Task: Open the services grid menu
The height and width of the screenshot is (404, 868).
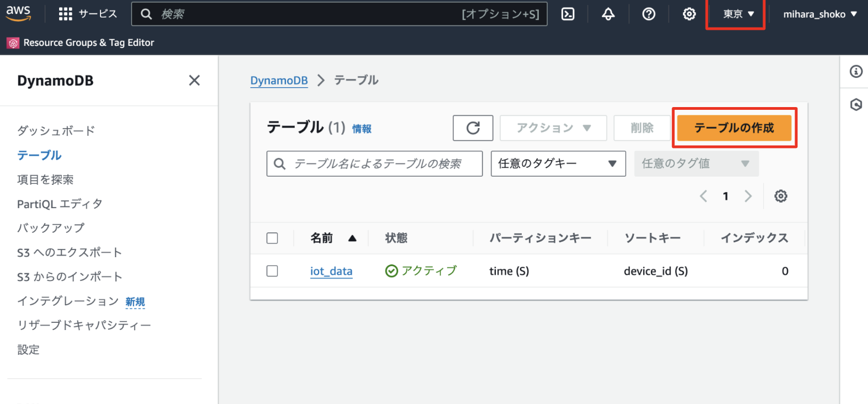Action: (x=66, y=14)
